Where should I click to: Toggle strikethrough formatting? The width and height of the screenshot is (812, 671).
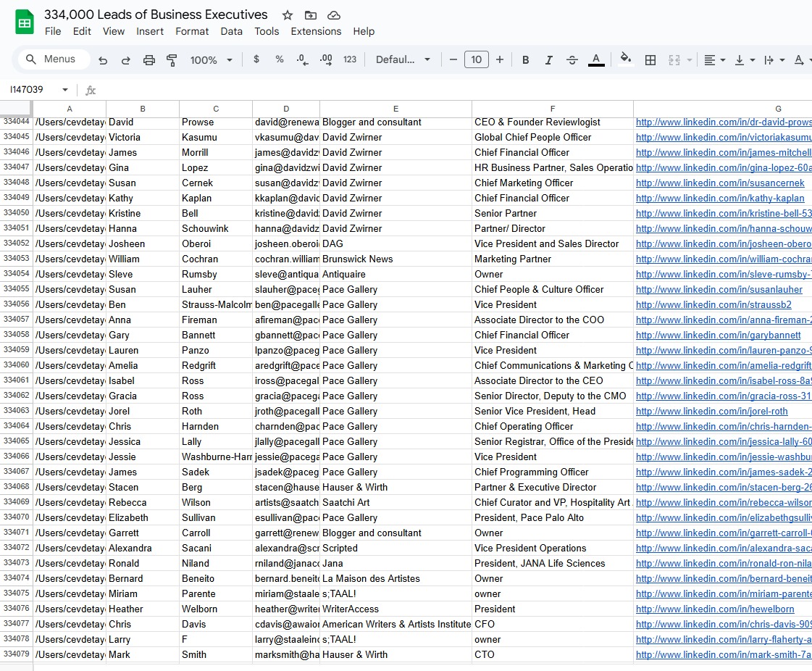[572, 60]
